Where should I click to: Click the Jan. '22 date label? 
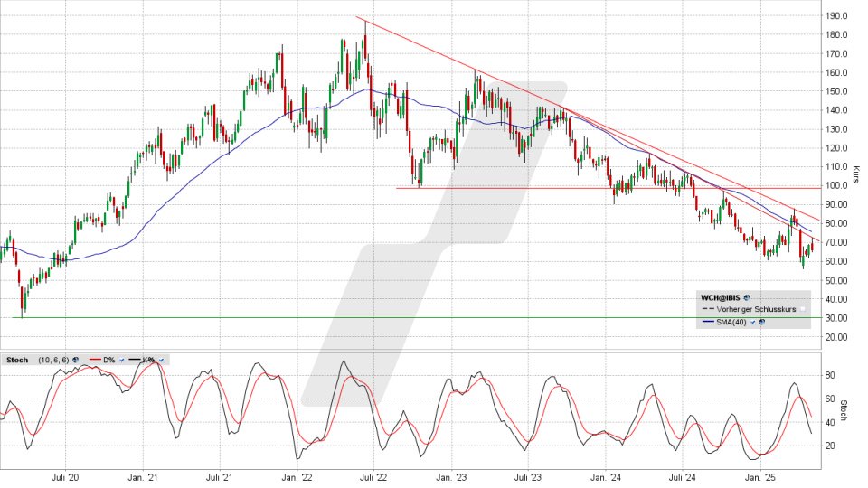click(297, 477)
